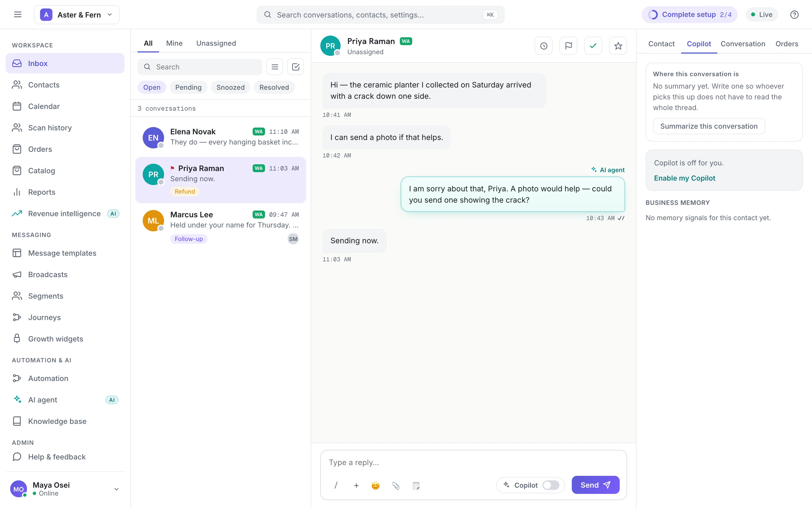Open the AI agent settings page
Viewport: 812px width, 508px height.
[65, 400]
